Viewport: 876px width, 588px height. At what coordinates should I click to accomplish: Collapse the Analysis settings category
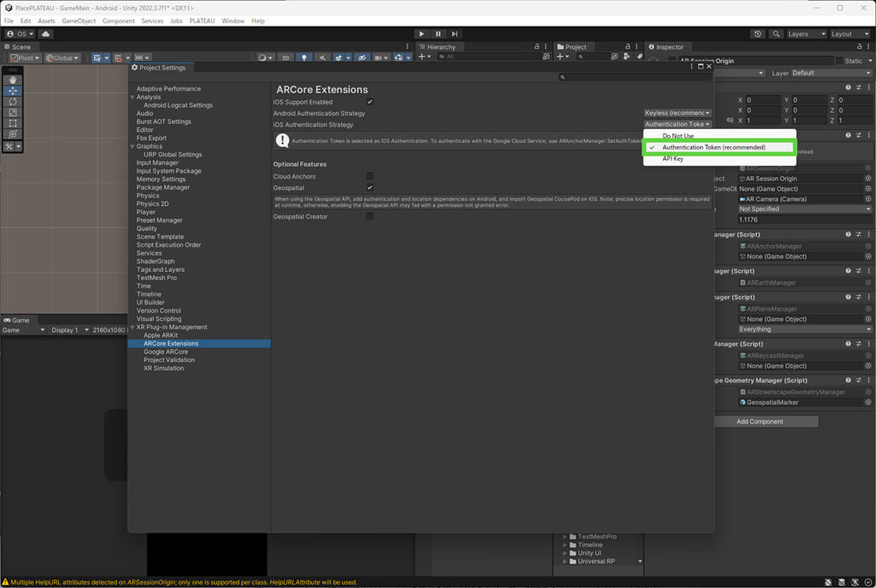(x=132, y=97)
